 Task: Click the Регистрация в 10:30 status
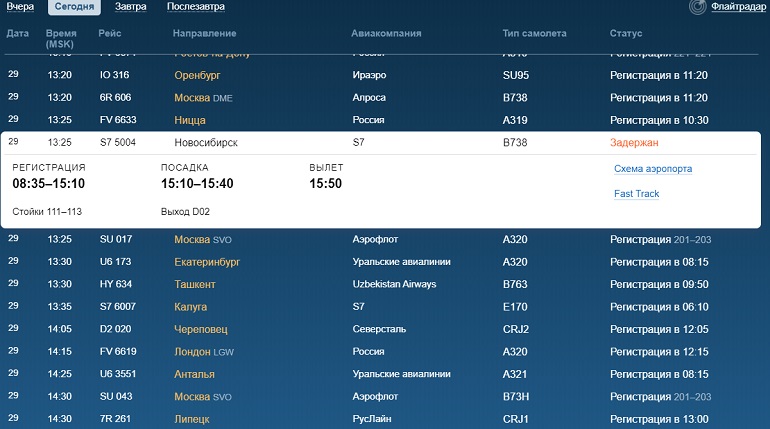659,120
